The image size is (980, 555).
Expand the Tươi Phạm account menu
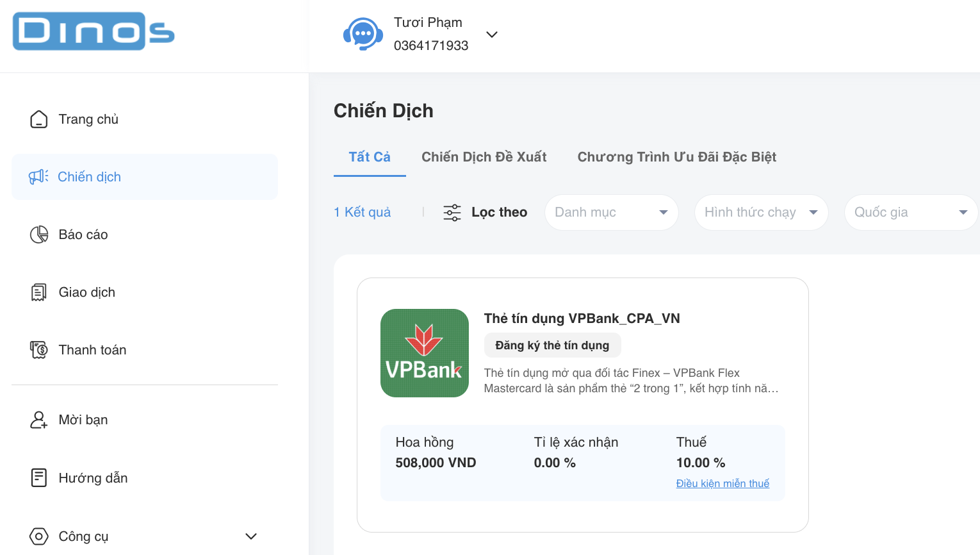(491, 35)
